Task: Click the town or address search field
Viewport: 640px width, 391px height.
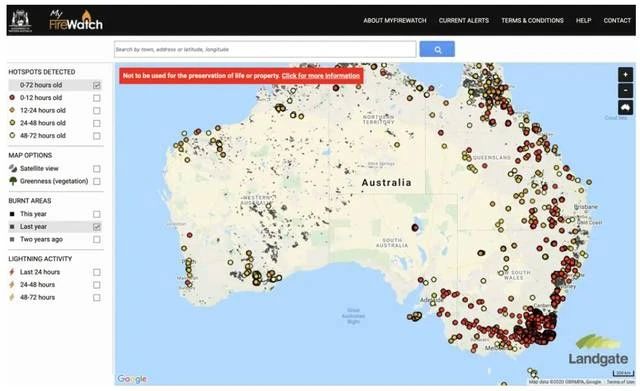Action: [265, 49]
